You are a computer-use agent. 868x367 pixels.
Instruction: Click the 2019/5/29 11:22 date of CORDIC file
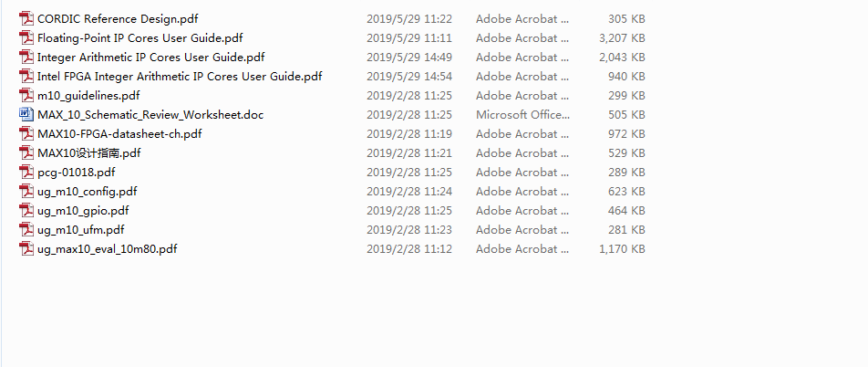coord(409,19)
